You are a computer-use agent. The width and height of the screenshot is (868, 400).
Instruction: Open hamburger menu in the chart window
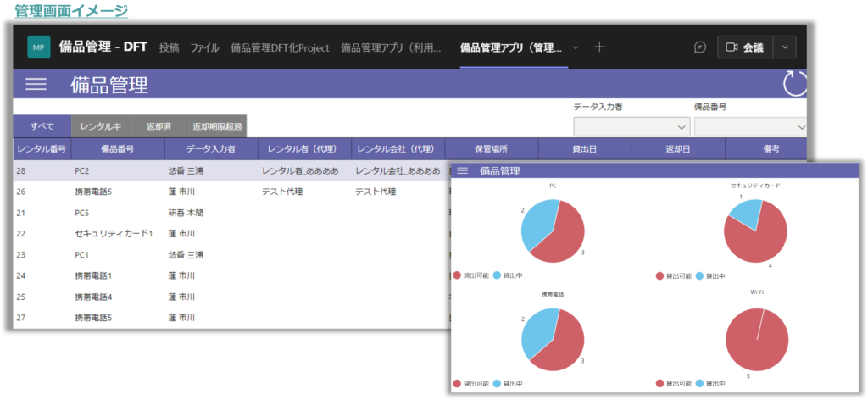pos(462,171)
